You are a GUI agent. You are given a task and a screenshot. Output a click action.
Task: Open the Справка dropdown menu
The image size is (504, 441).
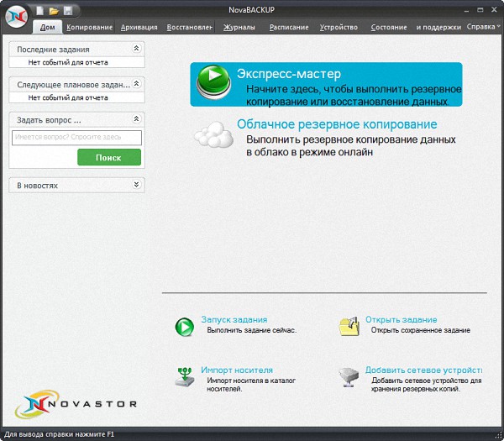483,27
